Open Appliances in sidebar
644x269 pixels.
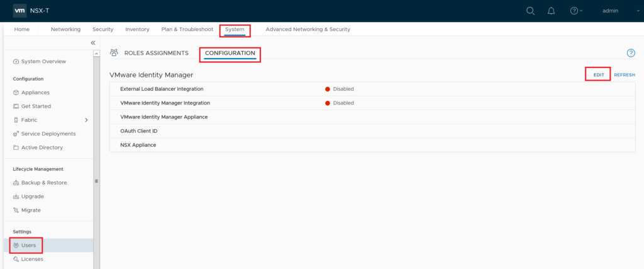(x=35, y=93)
